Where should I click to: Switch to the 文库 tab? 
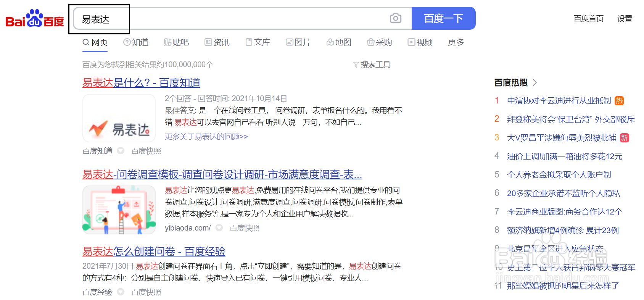click(x=258, y=42)
